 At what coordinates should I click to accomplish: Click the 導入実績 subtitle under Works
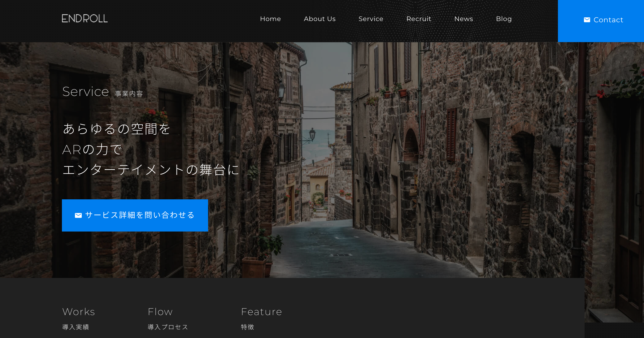tap(76, 327)
